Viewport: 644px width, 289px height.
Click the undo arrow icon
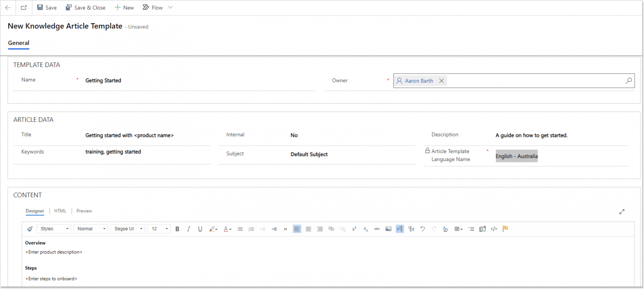click(423, 229)
